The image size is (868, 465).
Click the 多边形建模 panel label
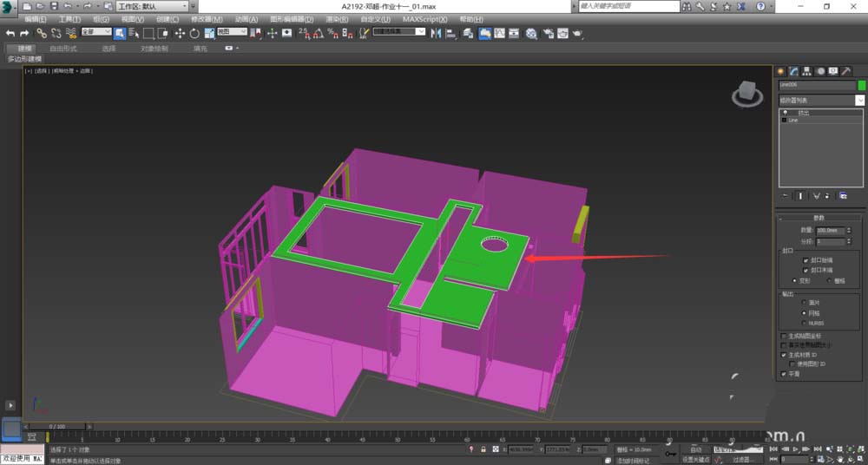coord(24,59)
